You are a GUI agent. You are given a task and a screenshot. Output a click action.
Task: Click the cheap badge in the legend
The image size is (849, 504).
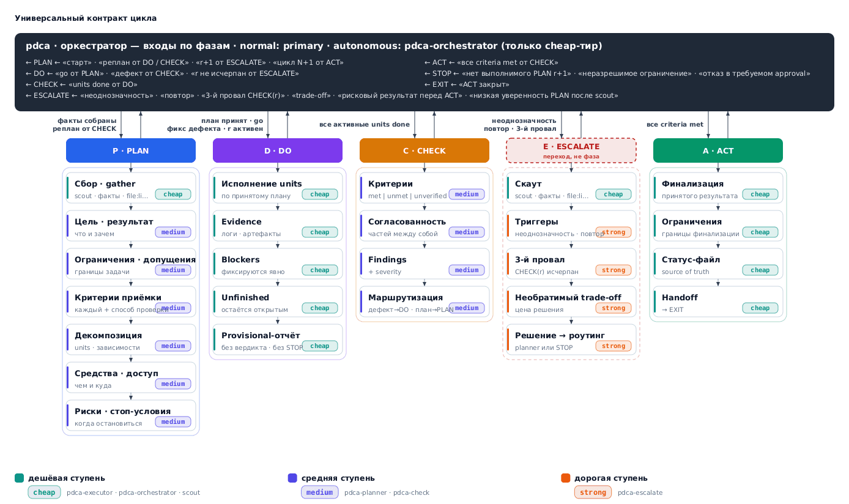tap(44, 492)
